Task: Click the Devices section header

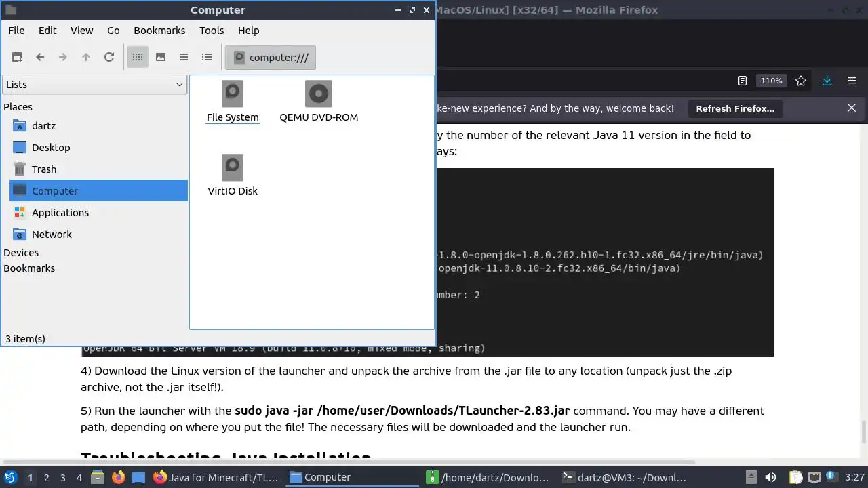Action: point(21,252)
